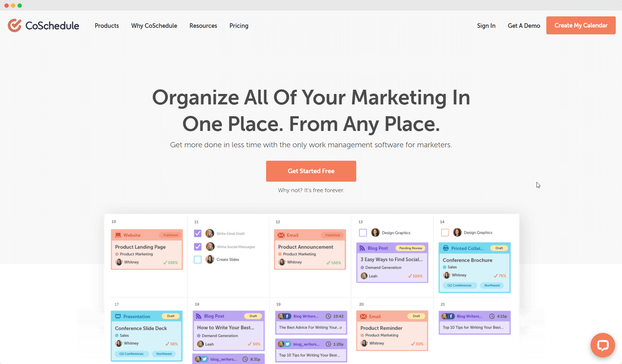Image resolution: width=622 pixels, height=364 pixels.
Task: Click the clock icon next to 8:31p
Action: (245, 359)
